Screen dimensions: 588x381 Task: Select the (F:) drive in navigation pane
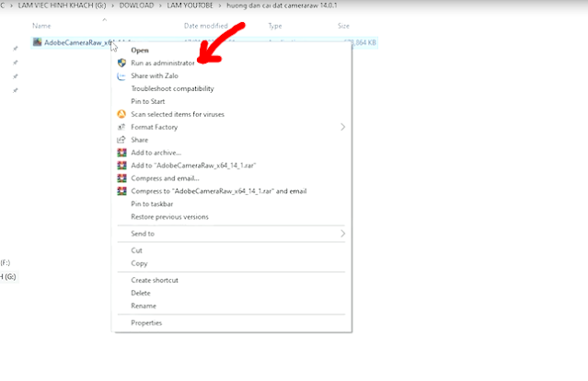[x=6, y=263]
